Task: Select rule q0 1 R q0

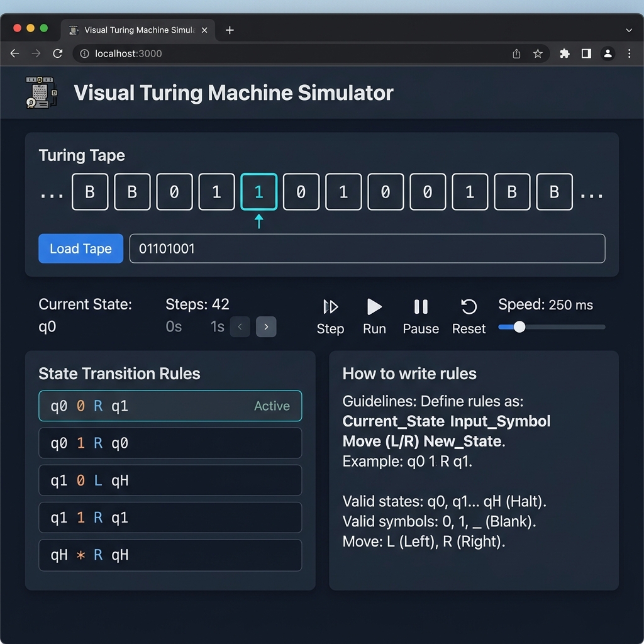Action: click(170, 443)
